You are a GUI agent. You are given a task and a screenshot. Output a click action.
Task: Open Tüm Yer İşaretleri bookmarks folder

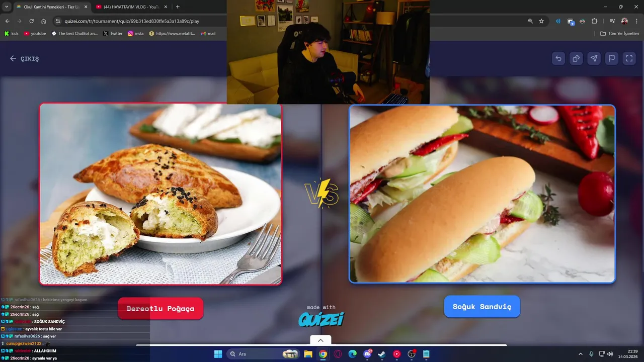point(620,34)
